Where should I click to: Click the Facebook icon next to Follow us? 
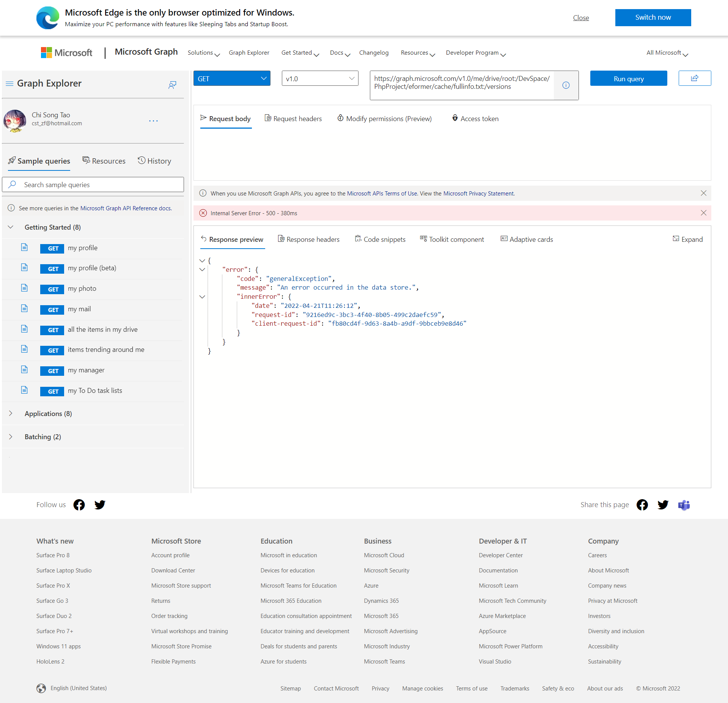[79, 505]
